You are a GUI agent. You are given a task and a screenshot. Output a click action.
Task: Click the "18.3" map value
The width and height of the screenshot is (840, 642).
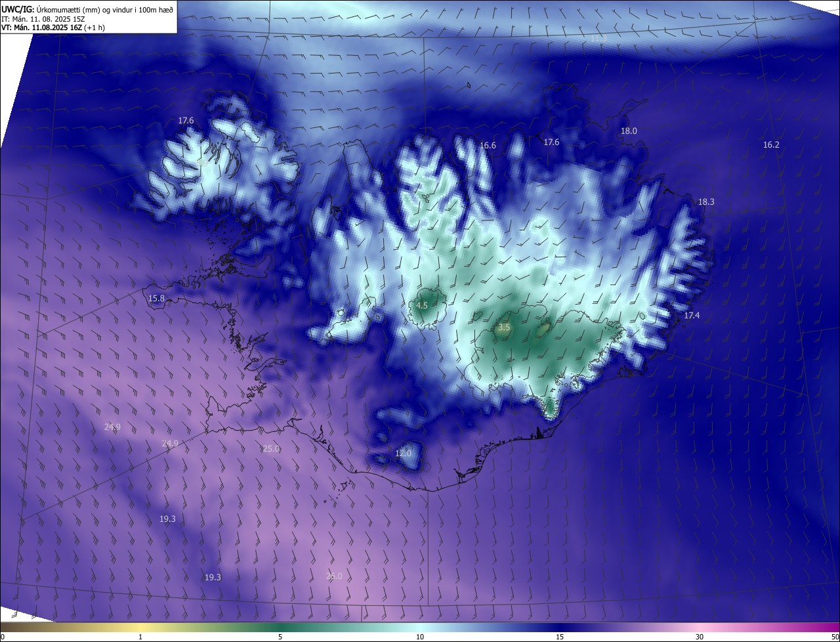(706, 202)
